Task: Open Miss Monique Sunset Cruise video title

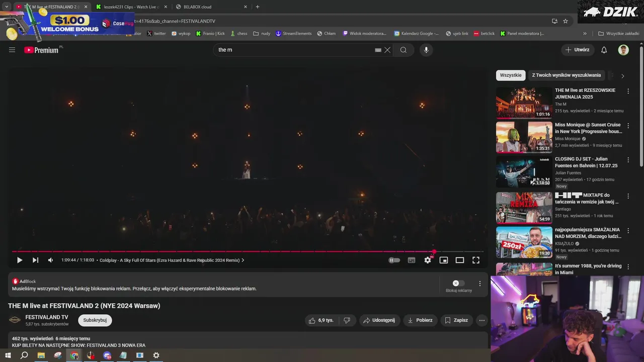Action: (x=589, y=128)
